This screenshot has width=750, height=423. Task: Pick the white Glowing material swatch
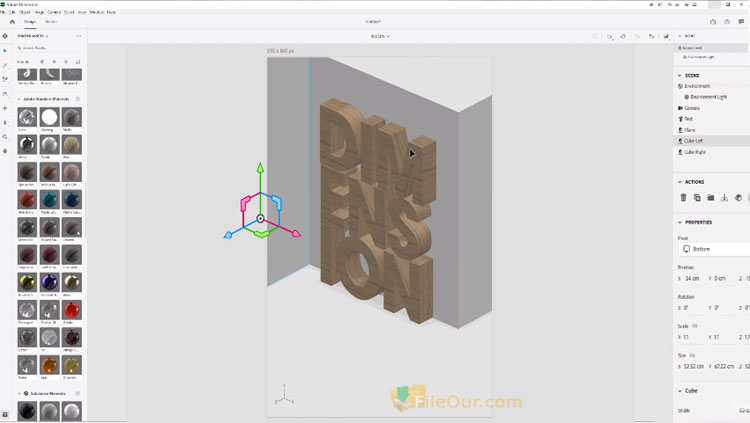point(49,117)
